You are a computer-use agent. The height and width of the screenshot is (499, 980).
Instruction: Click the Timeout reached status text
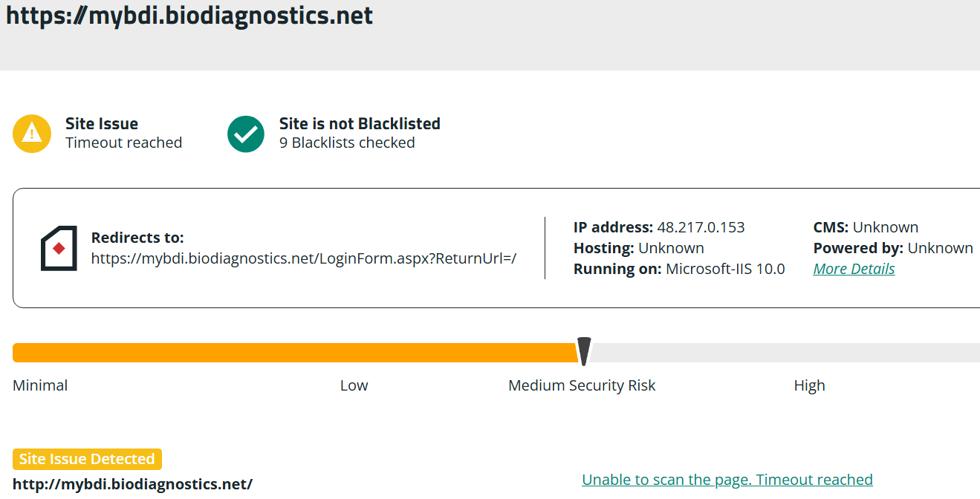point(123,143)
